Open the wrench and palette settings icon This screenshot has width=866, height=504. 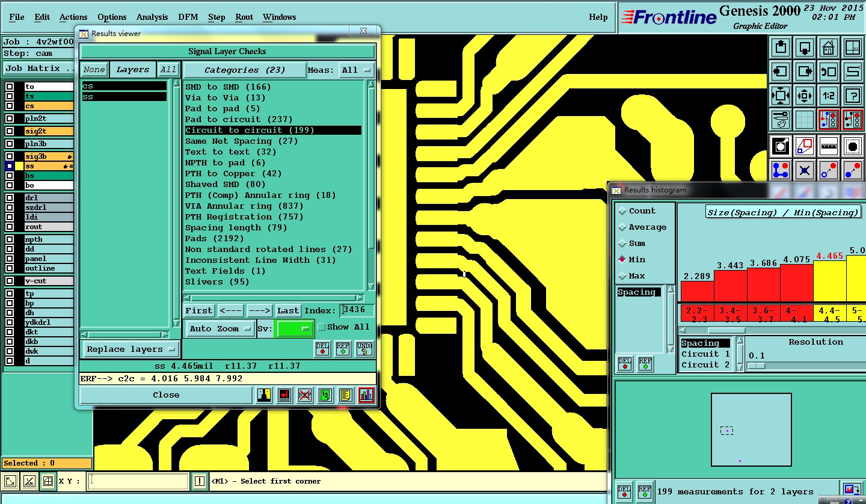click(x=781, y=120)
